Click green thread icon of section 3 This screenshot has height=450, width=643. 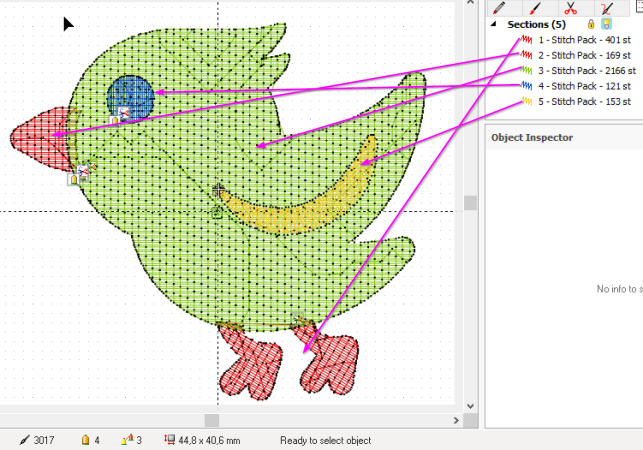[527, 71]
